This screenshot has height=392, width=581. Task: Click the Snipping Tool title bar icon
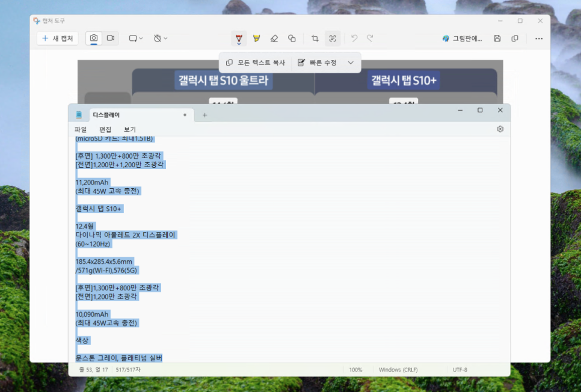(37, 21)
